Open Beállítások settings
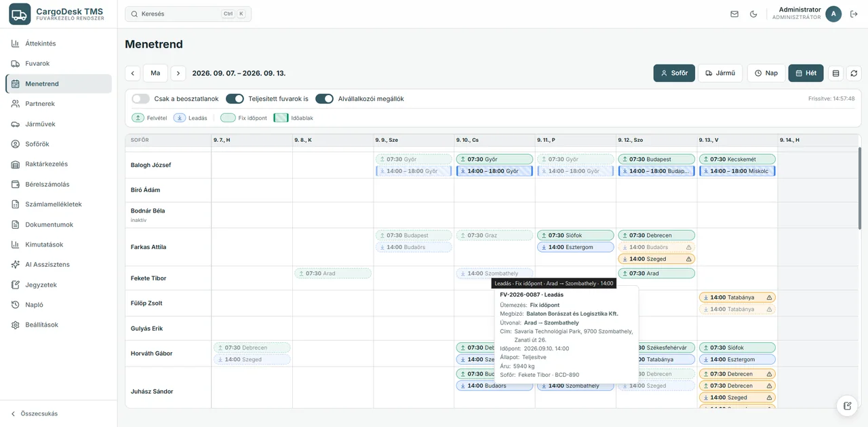The width and height of the screenshot is (868, 427). click(58, 325)
